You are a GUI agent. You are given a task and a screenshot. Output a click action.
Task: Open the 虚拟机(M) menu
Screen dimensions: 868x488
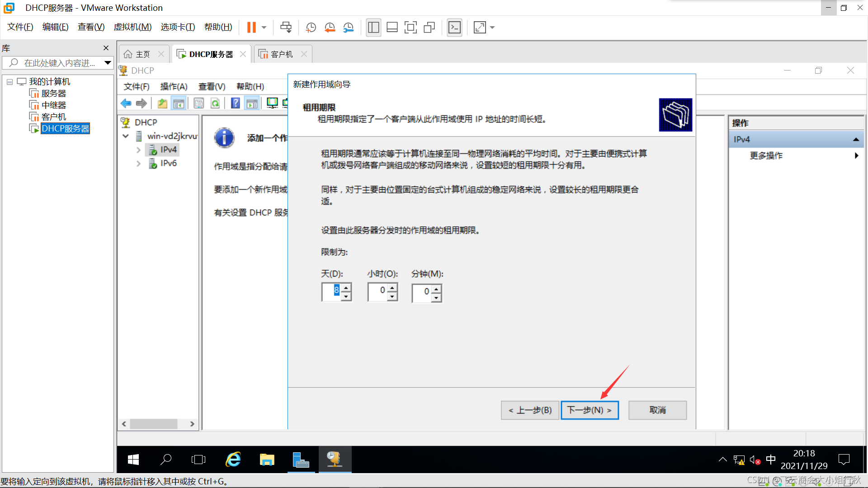click(x=132, y=27)
